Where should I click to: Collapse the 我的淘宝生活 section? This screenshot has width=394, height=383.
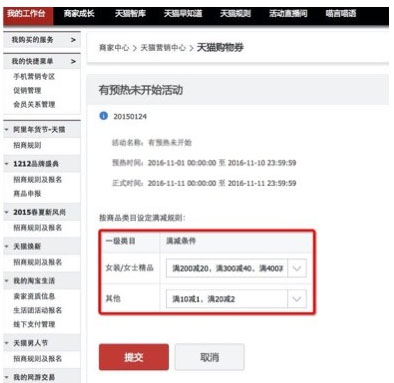pos(6,281)
